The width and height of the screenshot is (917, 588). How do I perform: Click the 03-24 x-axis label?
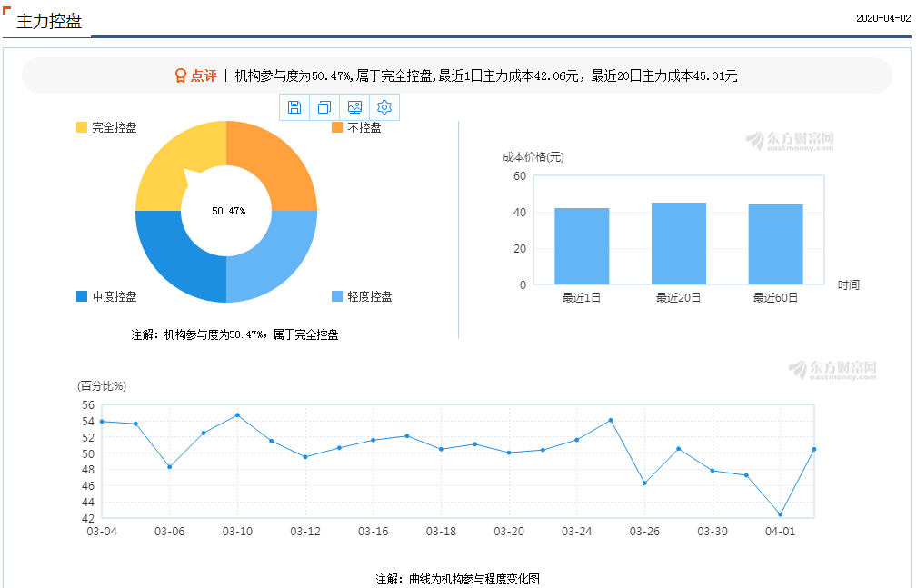pos(576,532)
